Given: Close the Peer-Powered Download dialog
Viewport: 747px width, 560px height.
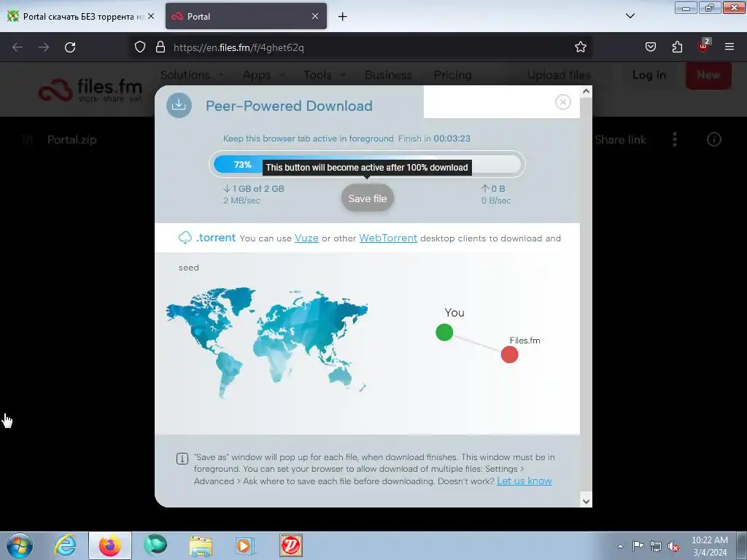Looking at the screenshot, I should click(563, 102).
